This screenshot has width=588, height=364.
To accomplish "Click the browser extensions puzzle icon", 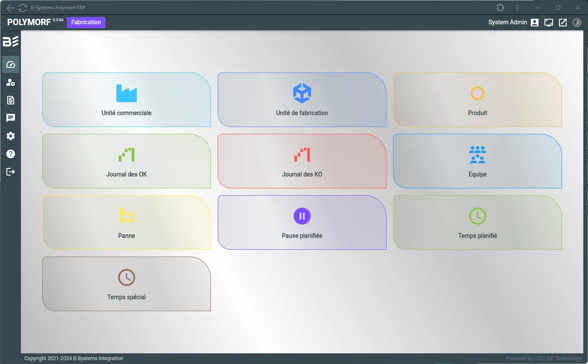I will tap(500, 8).
